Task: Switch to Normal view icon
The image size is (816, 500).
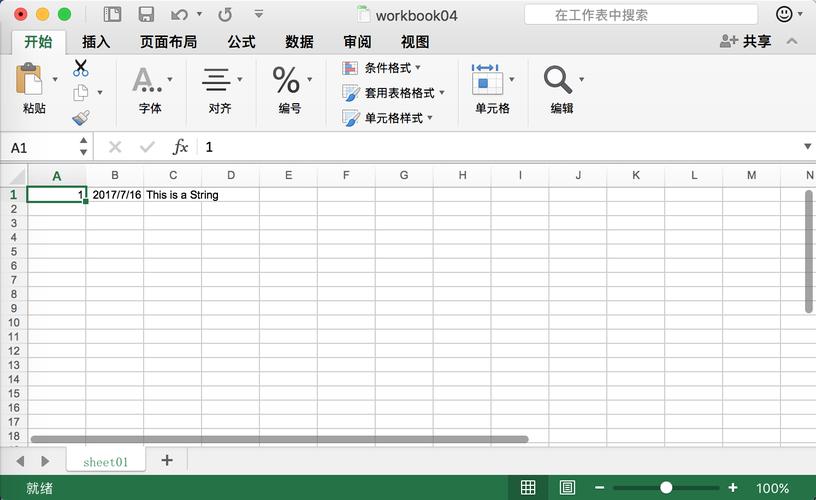Action: 528,488
